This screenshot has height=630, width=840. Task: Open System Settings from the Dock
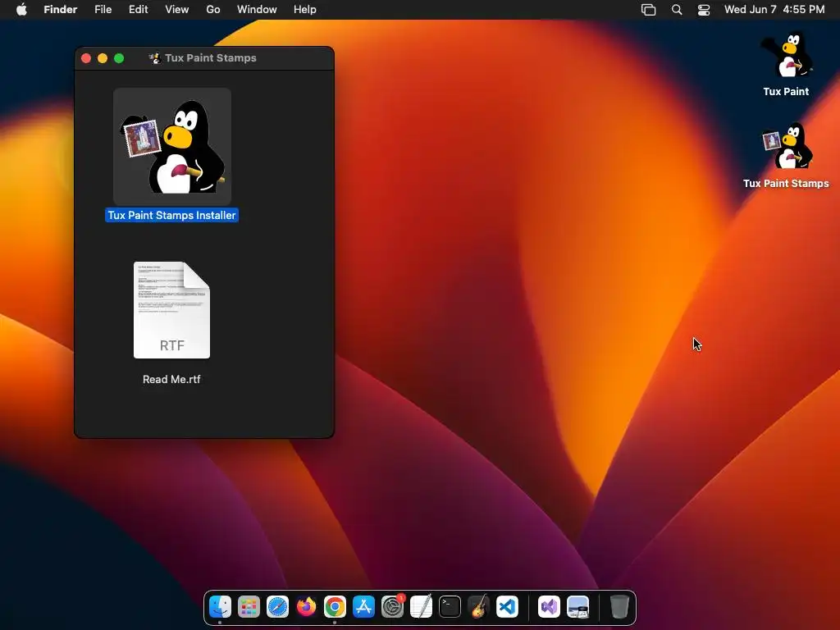coord(392,607)
